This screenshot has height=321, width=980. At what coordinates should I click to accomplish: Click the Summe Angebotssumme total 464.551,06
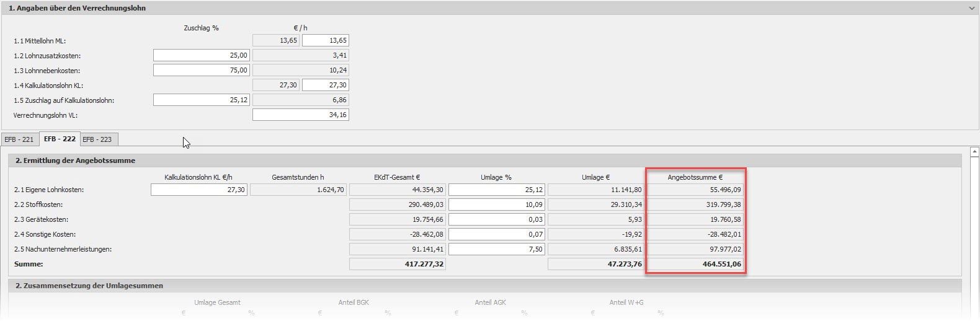point(695,264)
